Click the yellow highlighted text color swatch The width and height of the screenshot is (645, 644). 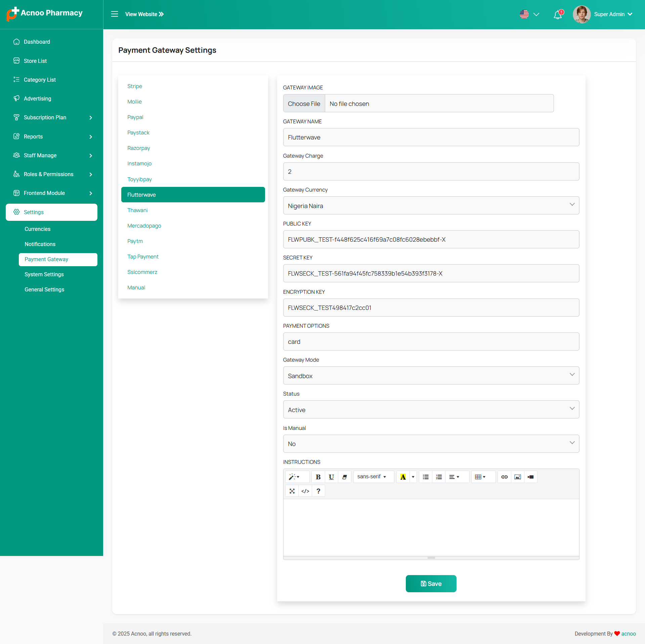pyautogui.click(x=403, y=477)
